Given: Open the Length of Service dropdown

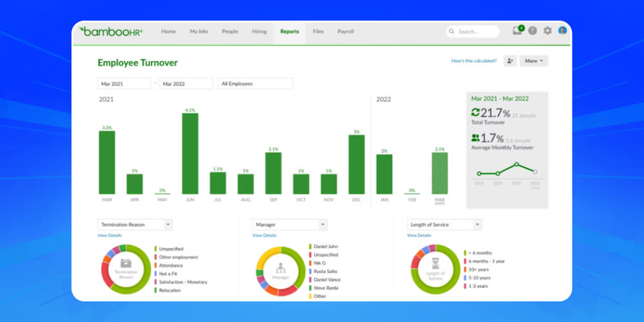Looking at the screenshot, I should 444,225.
